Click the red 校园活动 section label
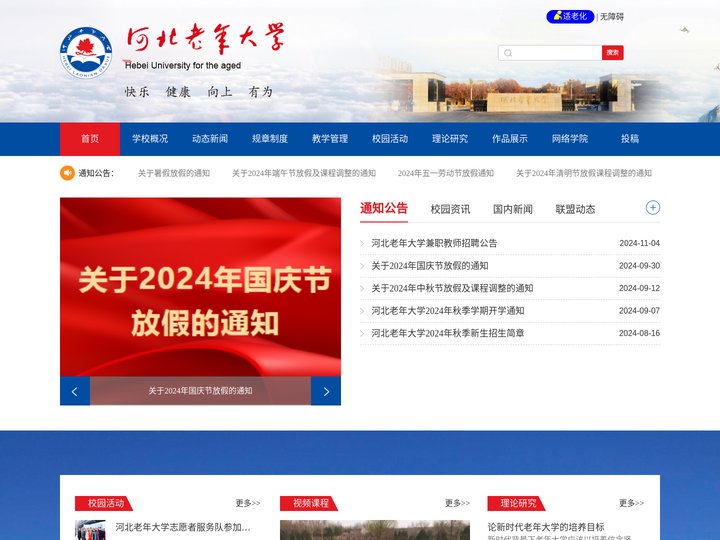Viewport: 720px width, 540px height. 104,503
